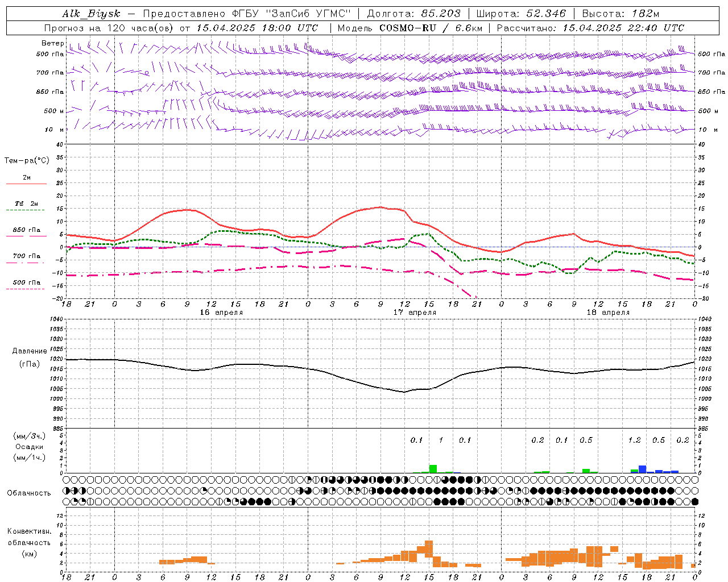Click the "Td 2м" dew point legend entry
This screenshot has height=582, width=728.
(27, 203)
